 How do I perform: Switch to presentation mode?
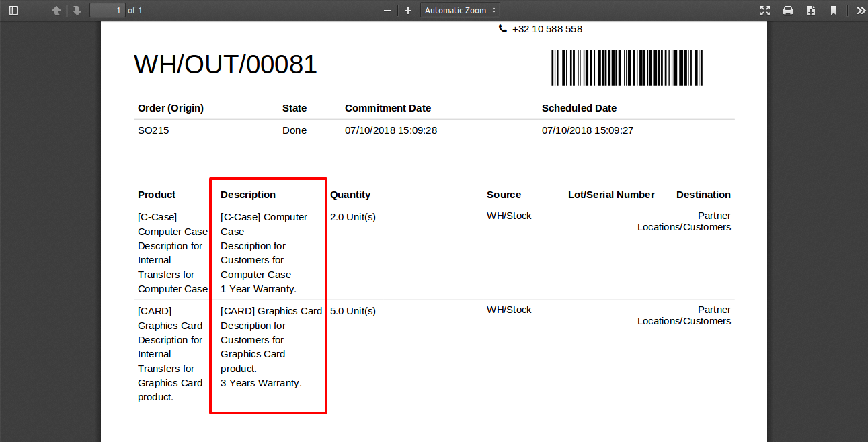coord(765,11)
